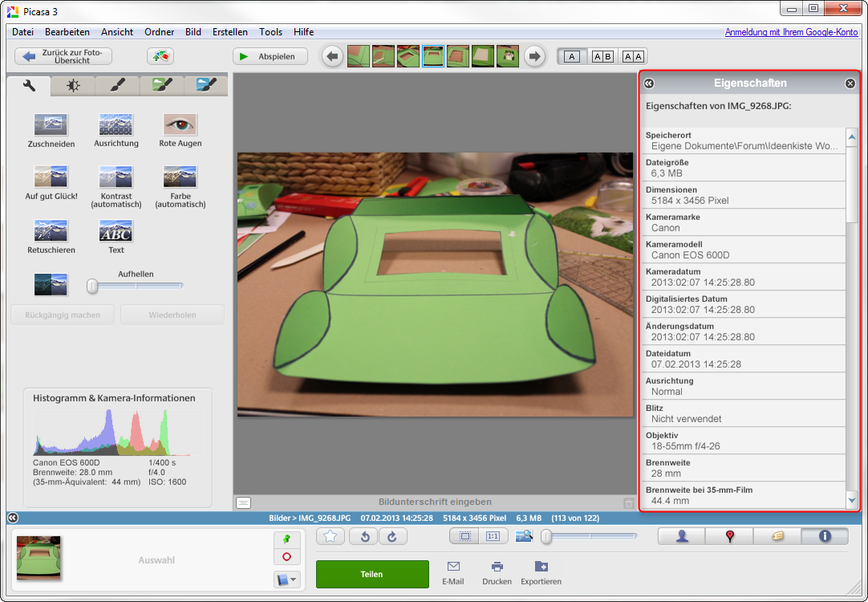Click the Drucken printer icon
The image size is (868, 602).
[497, 567]
